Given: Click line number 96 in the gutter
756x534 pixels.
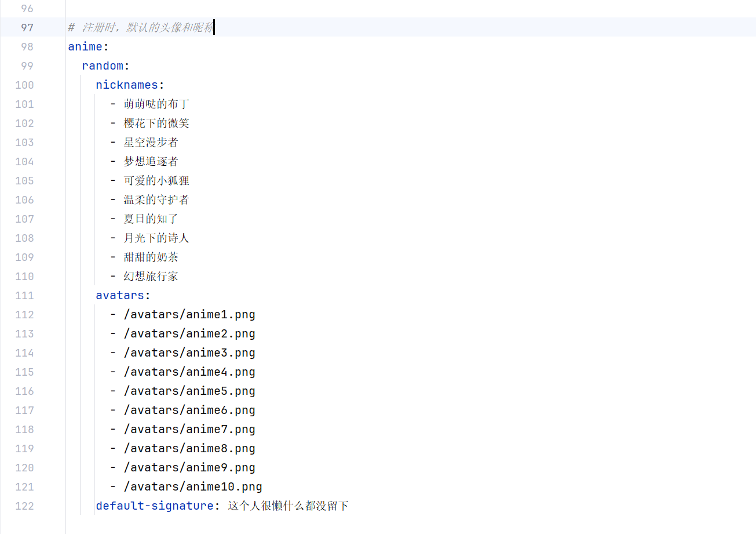Looking at the screenshot, I should coord(27,8).
